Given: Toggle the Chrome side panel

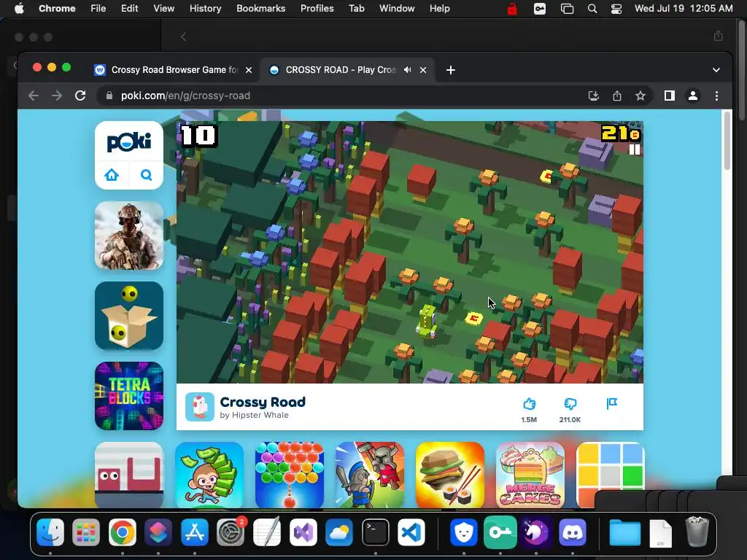Looking at the screenshot, I should point(670,96).
